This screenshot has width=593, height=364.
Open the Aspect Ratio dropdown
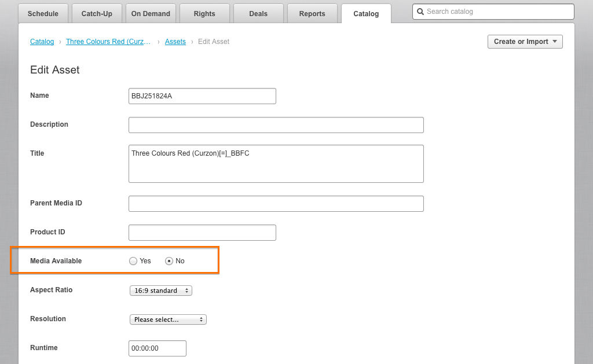pyautogui.click(x=161, y=291)
